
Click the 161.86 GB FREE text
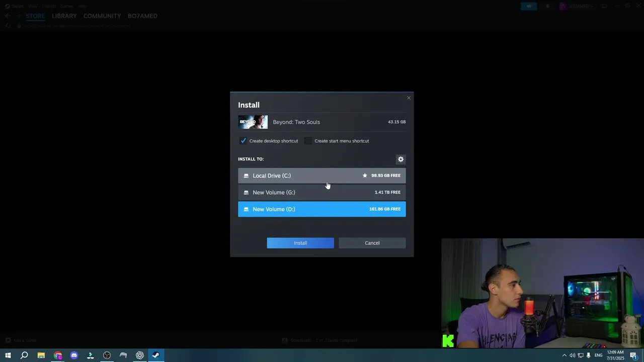pyautogui.click(x=385, y=209)
